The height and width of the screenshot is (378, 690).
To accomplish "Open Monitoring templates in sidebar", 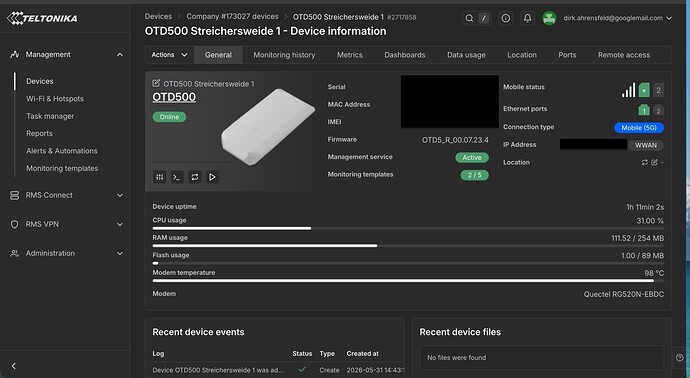I will pyautogui.click(x=62, y=169).
